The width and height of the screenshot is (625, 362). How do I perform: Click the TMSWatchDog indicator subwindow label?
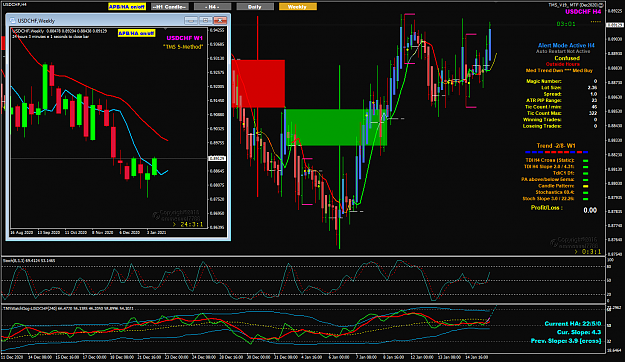(x=68, y=309)
